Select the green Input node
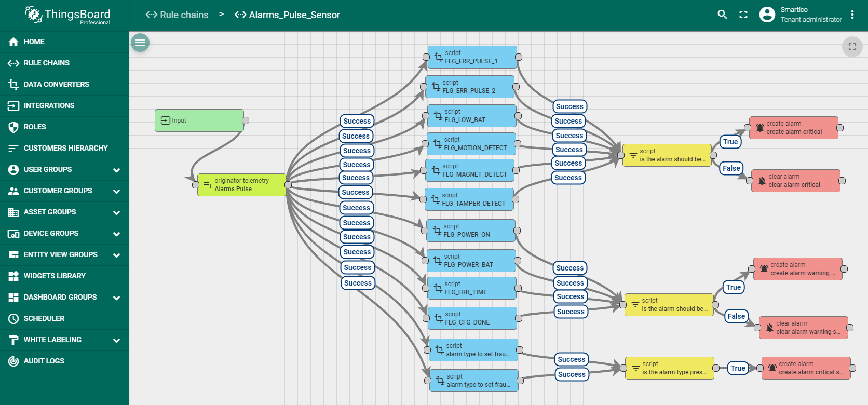Screen dimensions: 868x405 pos(199,120)
